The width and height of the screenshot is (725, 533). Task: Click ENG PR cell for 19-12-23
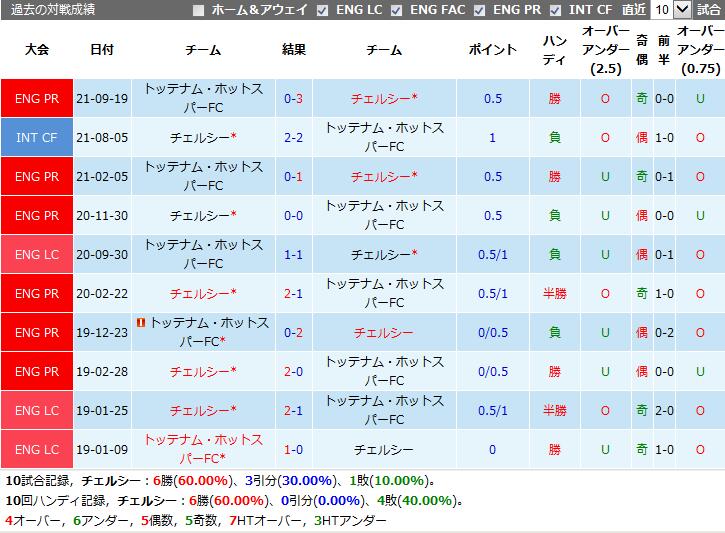tap(37, 332)
